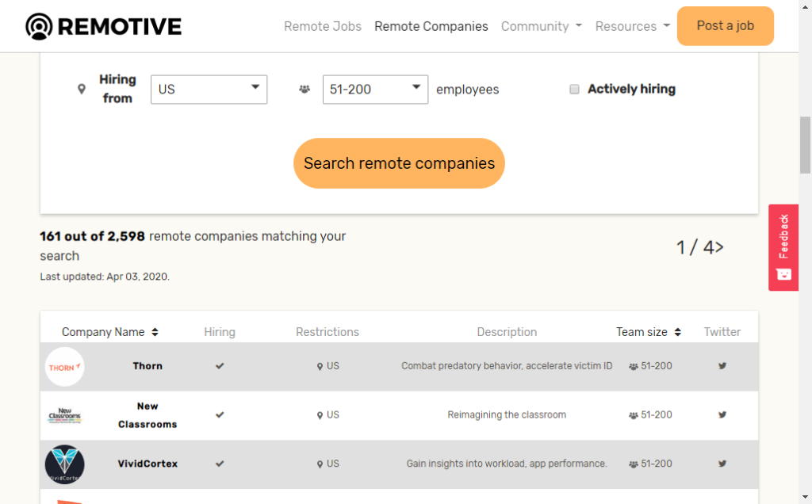812x504 pixels.
Task: Click the Remotive logo icon
Action: 38,26
